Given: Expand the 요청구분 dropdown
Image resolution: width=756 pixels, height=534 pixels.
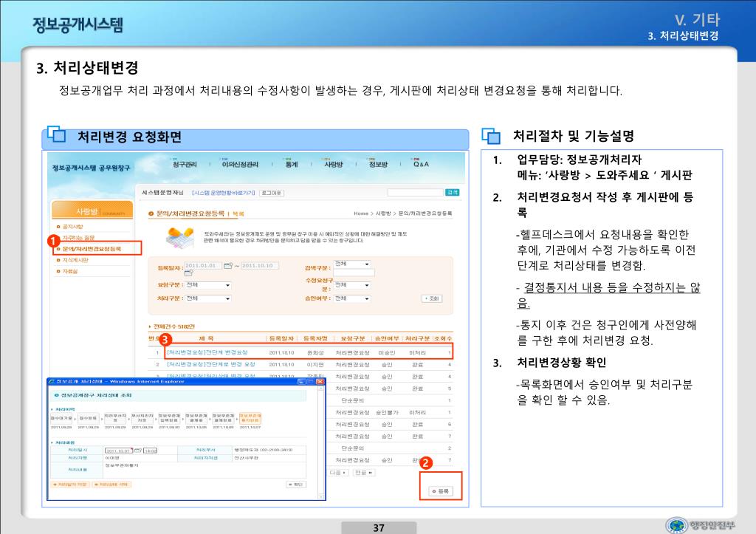Looking at the screenshot, I should pos(208,285).
